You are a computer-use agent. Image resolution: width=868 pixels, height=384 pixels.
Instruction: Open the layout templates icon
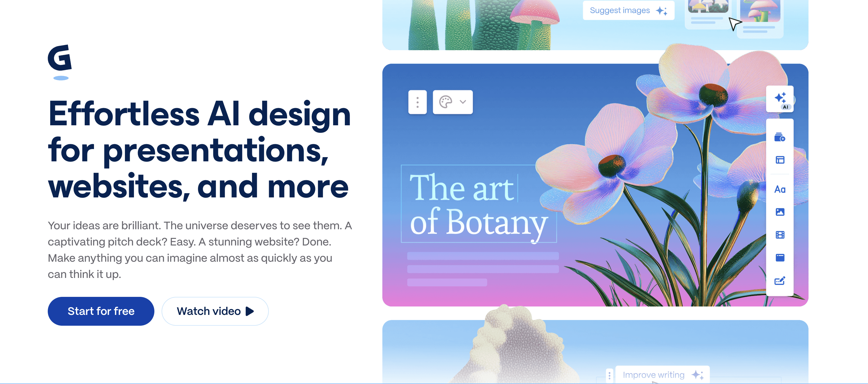[780, 160]
